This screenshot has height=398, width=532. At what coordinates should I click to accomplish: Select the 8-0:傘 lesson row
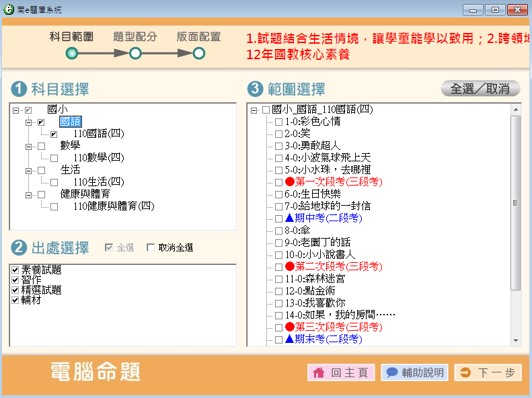pyautogui.click(x=297, y=231)
